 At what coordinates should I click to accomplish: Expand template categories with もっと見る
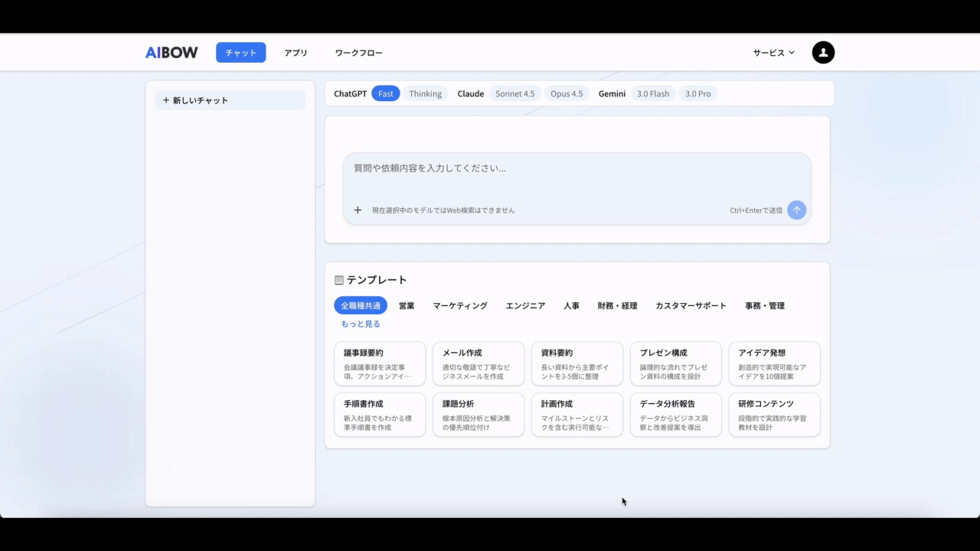click(x=361, y=324)
